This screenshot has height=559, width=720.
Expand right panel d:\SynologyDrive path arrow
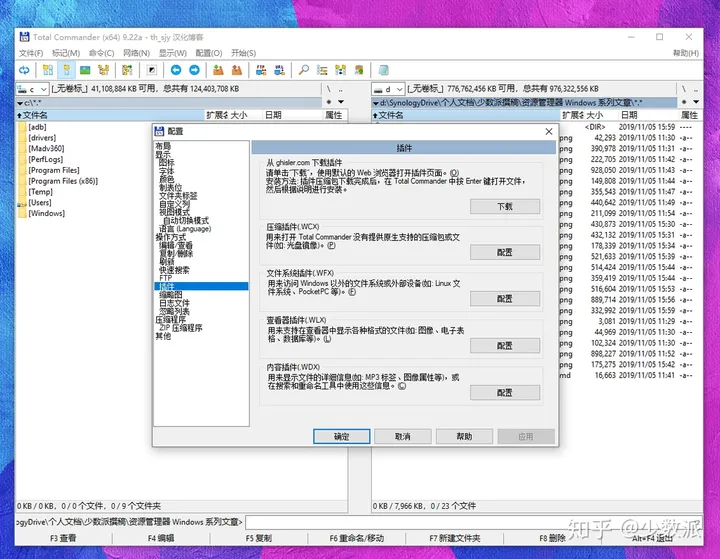[x=376, y=103]
